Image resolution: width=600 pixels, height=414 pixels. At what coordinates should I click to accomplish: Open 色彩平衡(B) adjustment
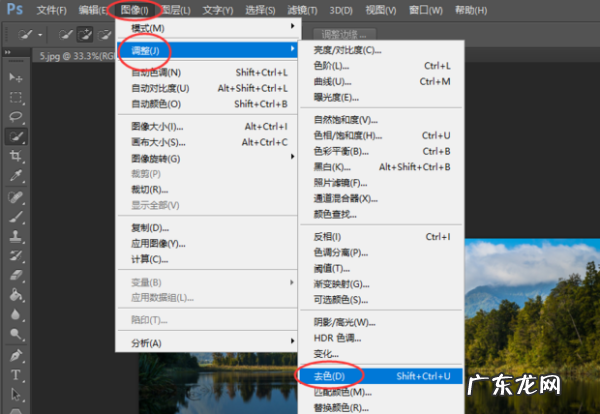click(381, 152)
